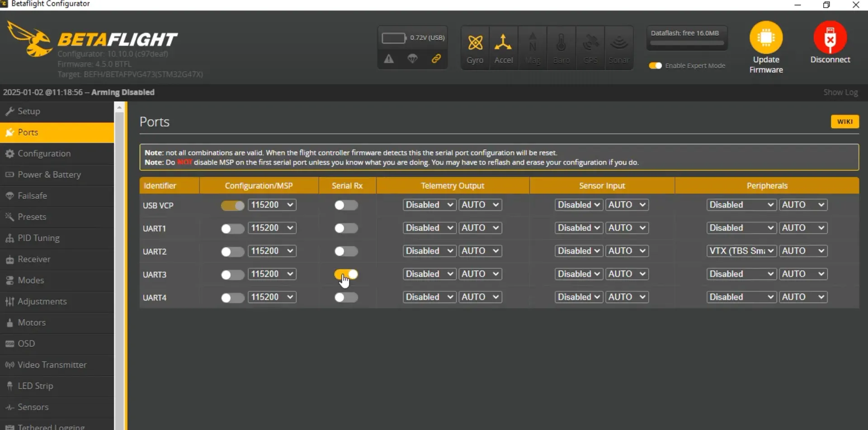The height and width of the screenshot is (430, 868).
Task: Open USB VCP Sensor Input Disabled dropdown
Action: click(x=579, y=205)
